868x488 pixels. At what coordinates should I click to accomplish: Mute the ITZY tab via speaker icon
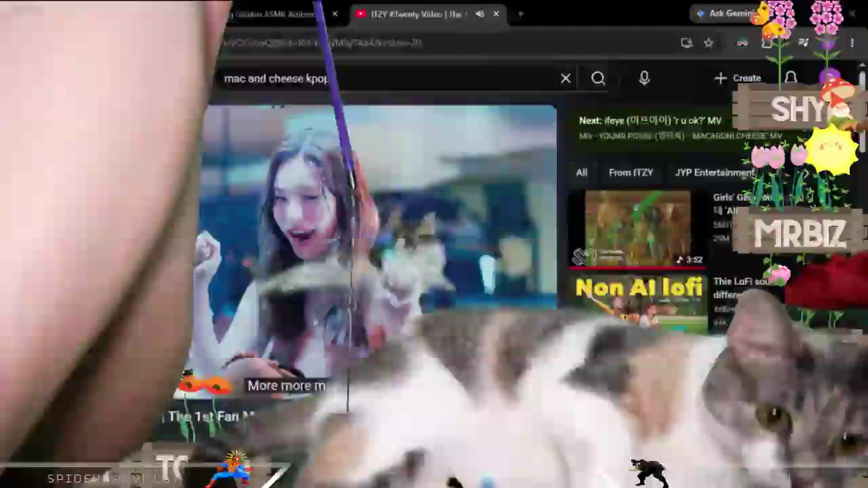click(x=480, y=14)
